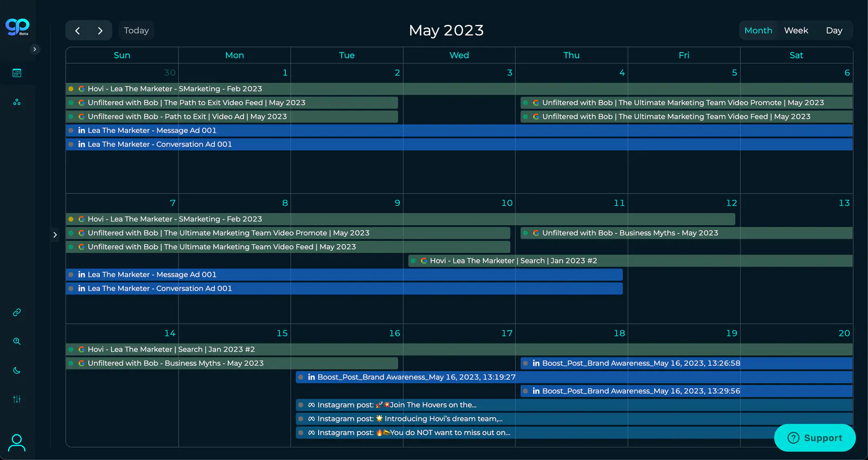Switch to Month view
Image resolution: width=868 pixels, height=460 pixels.
(758, 30)
